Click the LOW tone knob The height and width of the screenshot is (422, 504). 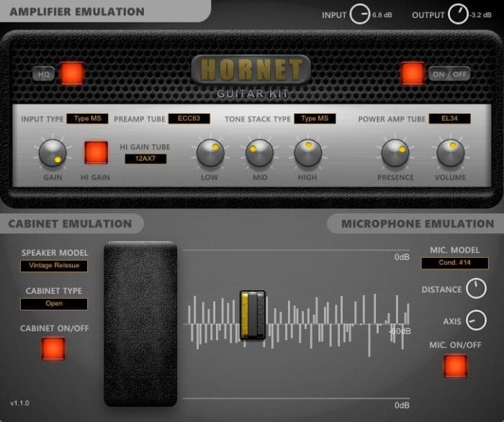pyautogui.click(x=210, y=153)
